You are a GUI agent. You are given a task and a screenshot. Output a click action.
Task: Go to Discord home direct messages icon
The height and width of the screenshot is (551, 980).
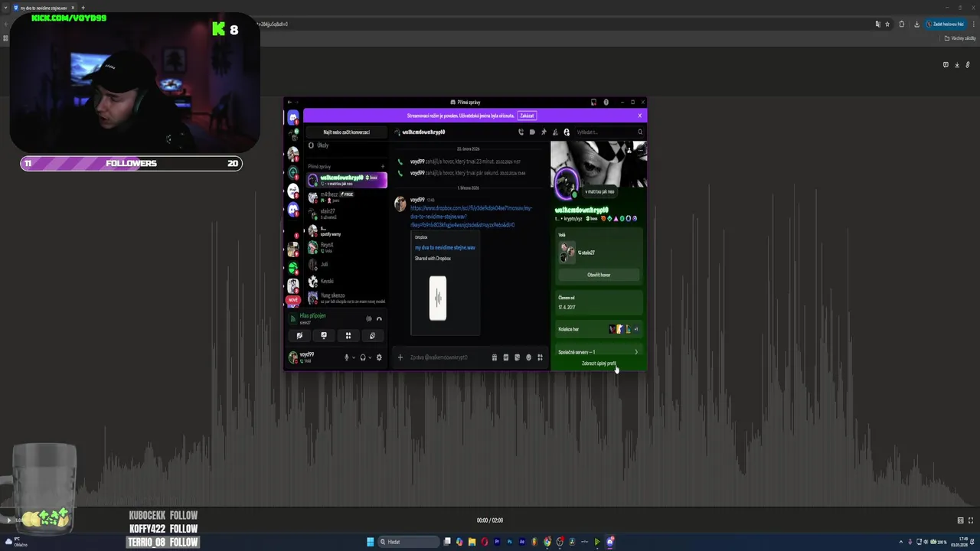tap(292, 118)
